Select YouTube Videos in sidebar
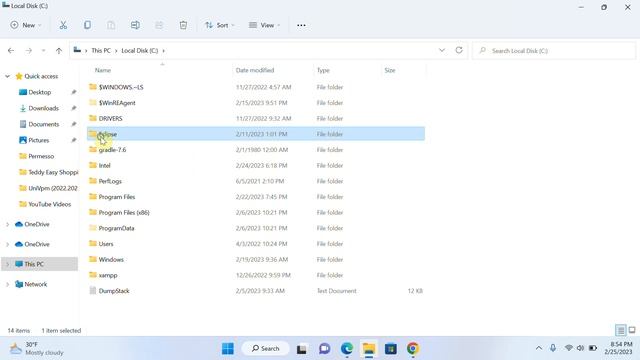Image resolution: width=640 pixels, height=360 pixels. point(49,204)
